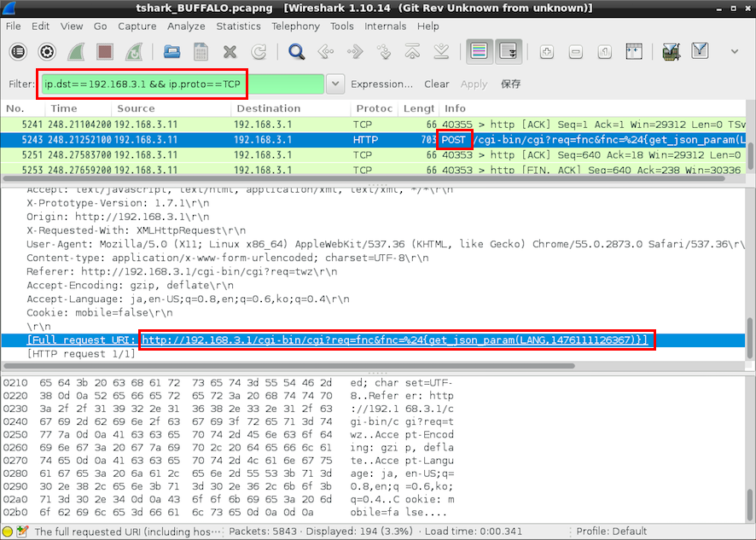This screenshot has width=756, height=540.
Task: Sort by the Protocol column header
Action: [374, 108]
